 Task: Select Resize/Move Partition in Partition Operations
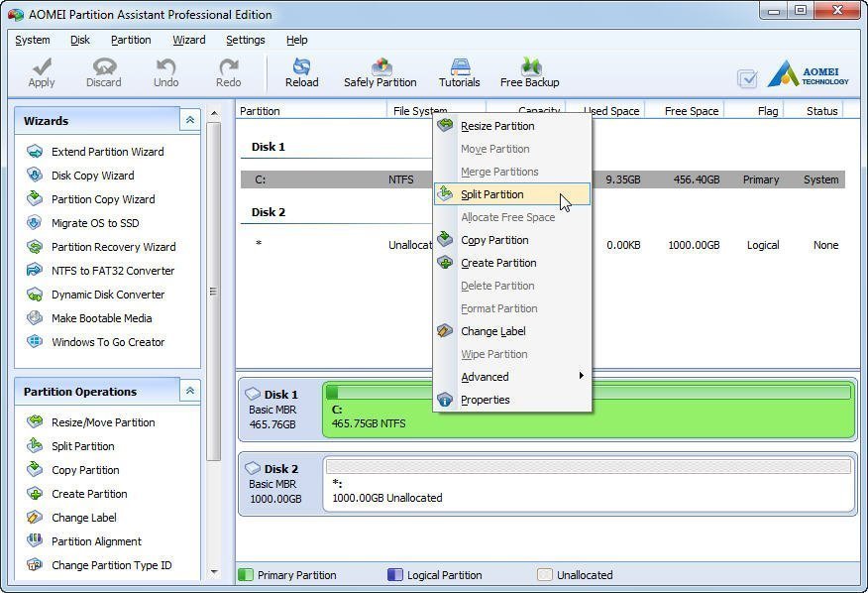(x=103, y=422)
